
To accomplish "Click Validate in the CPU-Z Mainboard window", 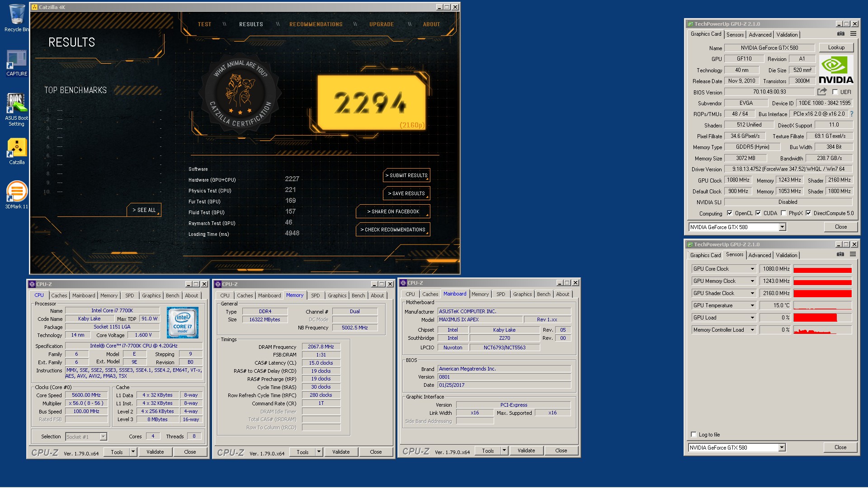I will (x=526, y=450).
